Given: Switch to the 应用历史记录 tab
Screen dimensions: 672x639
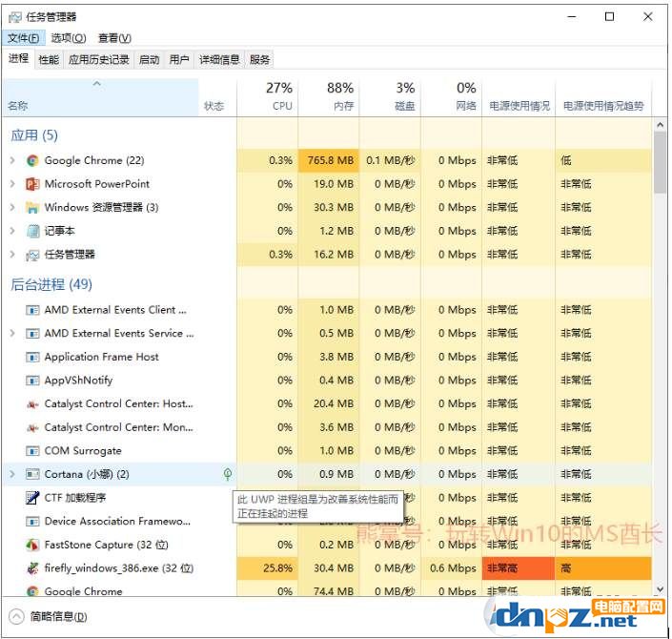Looking at the screenshot, I should [98, 60].
